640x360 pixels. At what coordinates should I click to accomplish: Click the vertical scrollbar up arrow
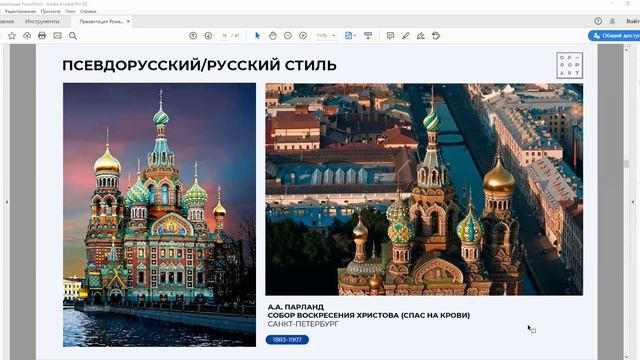[627, 49]
